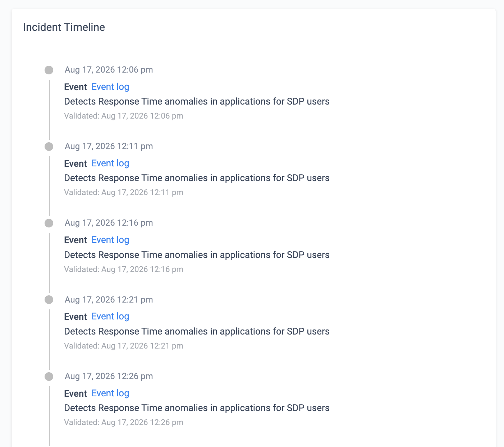Click the Validated 12:26 pm text
This screenshot has width=504, height=447.
(124, 423)
